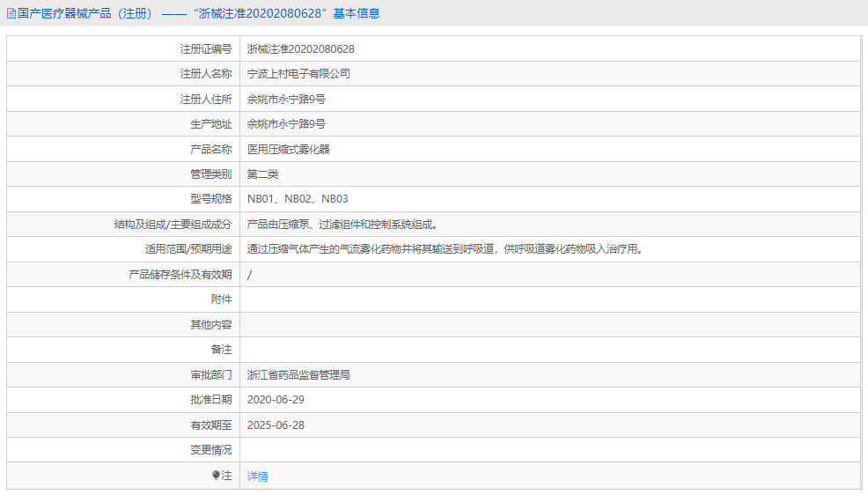The height and width of the screenshot is (495, 868).
Task: Open the 详情 link in the 注 row
Action: coord(257,477)
